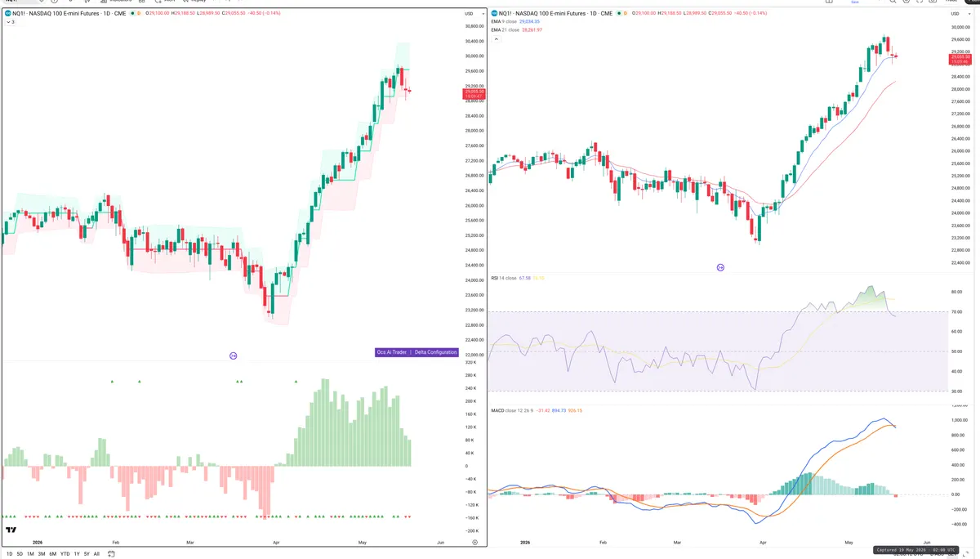Image resolution: width=980 pixels, height=559 pixels.
Task: Click the red 29,055.50 price tag on left axis
Action: [474, 94]
